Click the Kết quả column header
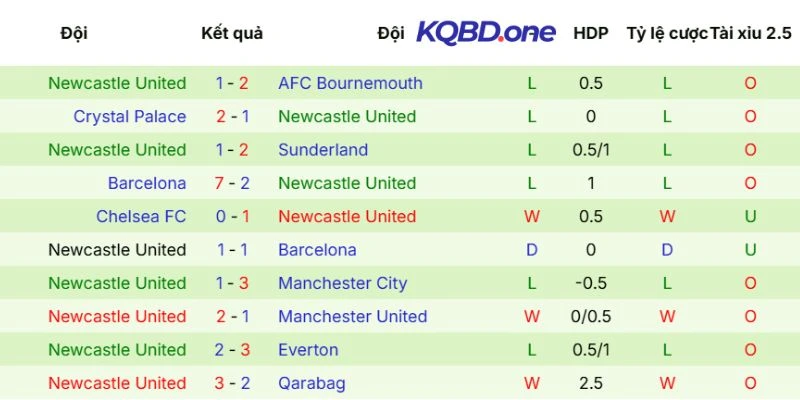Image resolution: width=800 pixels, height=400 pixels. [x=232, y=33]
